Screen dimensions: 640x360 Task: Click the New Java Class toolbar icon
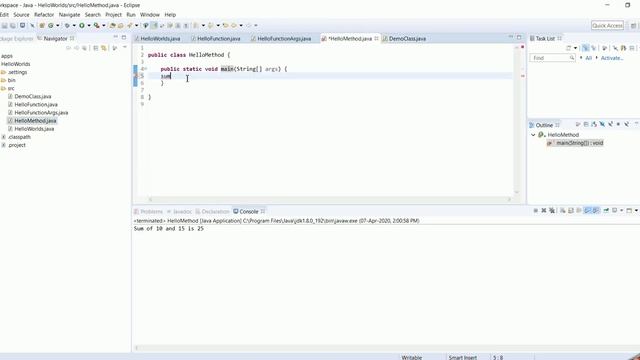51,25
